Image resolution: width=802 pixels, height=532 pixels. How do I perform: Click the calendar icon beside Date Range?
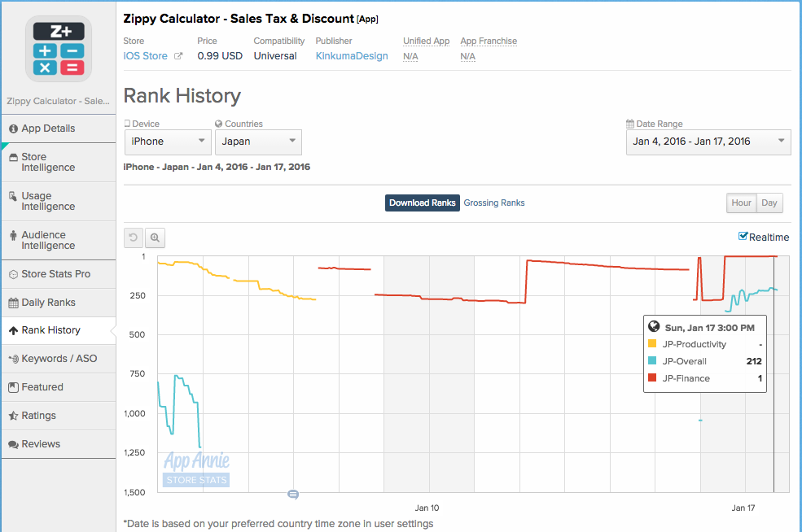(630, 124)
